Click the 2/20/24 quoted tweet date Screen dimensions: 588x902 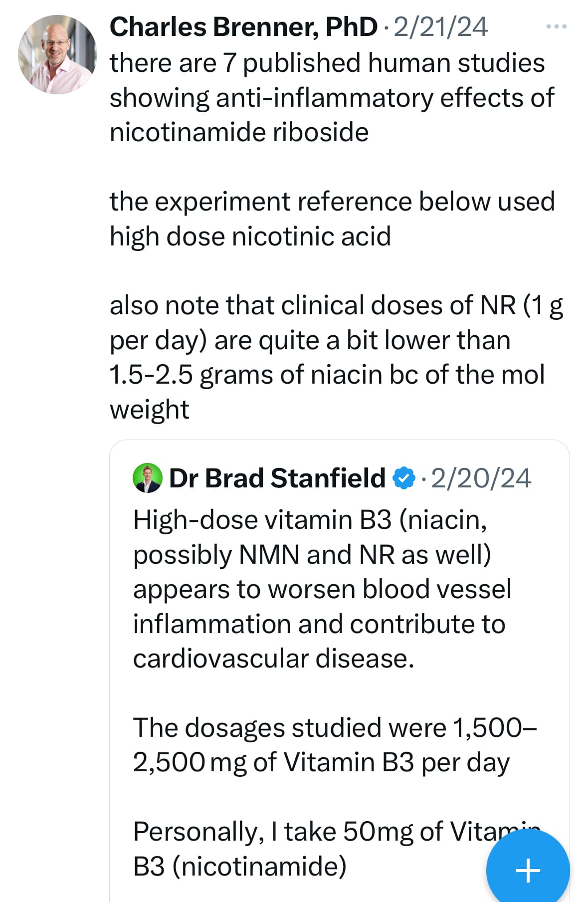coord(481,478)
